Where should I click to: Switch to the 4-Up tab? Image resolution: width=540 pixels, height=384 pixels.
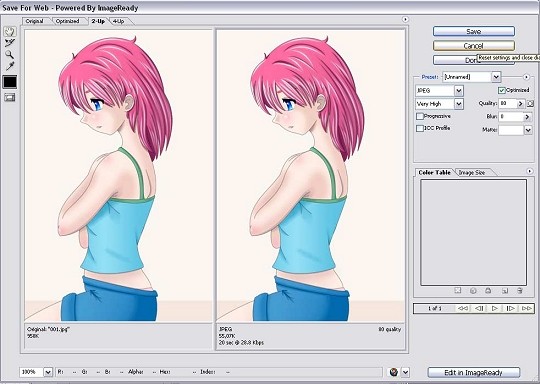[118, 21]
